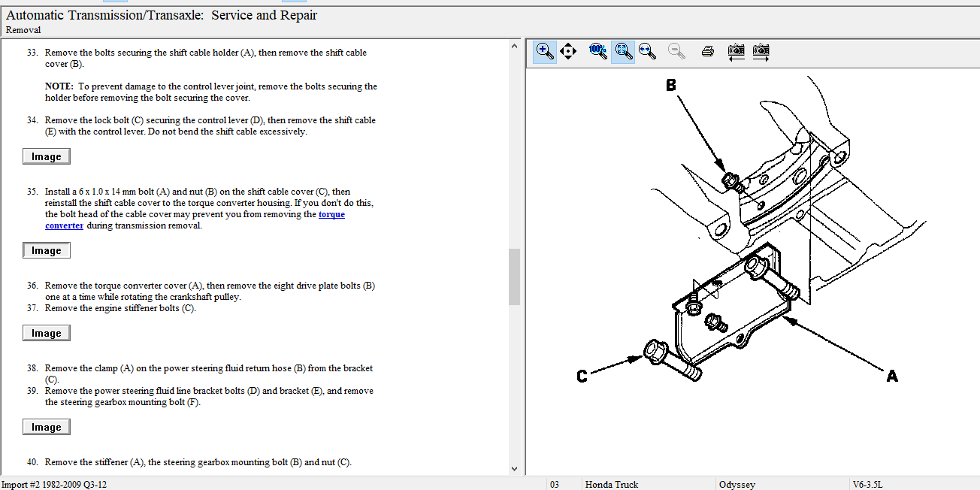The width and height of the screenshot is (980, 490).
Task: Click the Honda Truck status bar cell
Action: [x=648, y=484]
